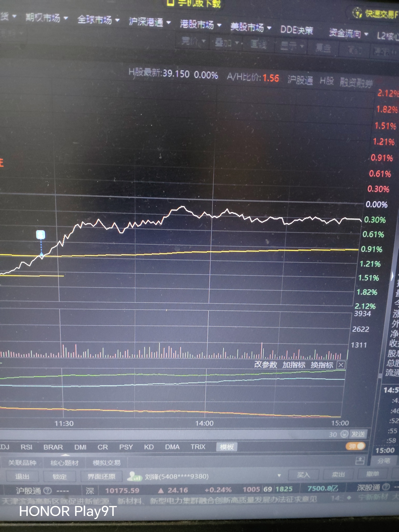Click the upload/pop-out panel icon

(x=360, y=461)
